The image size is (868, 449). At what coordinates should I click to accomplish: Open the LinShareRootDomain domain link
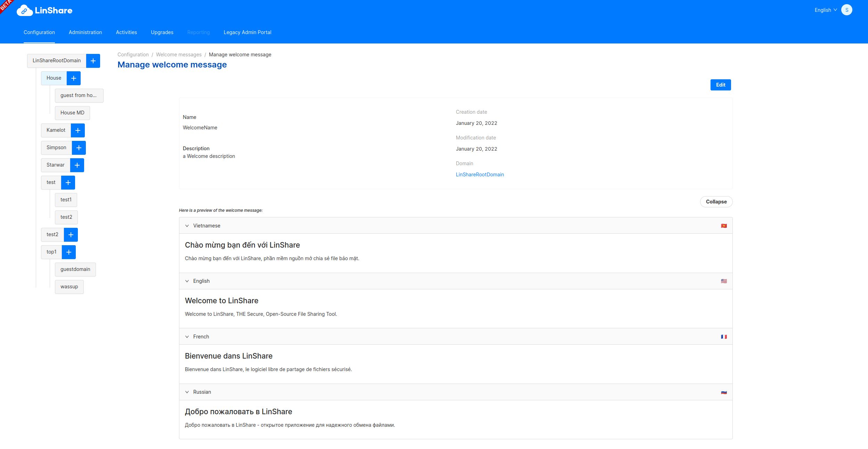coord(479,175)
